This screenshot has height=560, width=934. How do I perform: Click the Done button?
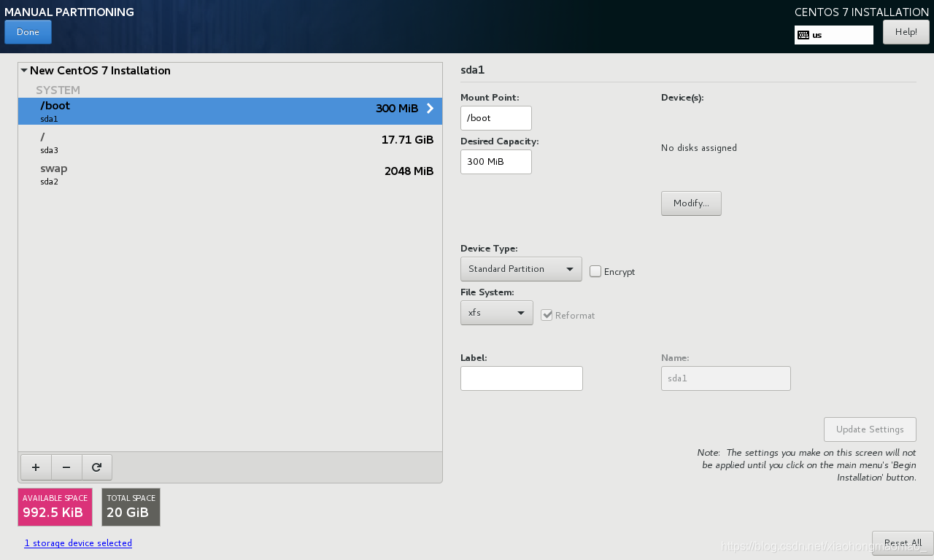click(28, 32)
